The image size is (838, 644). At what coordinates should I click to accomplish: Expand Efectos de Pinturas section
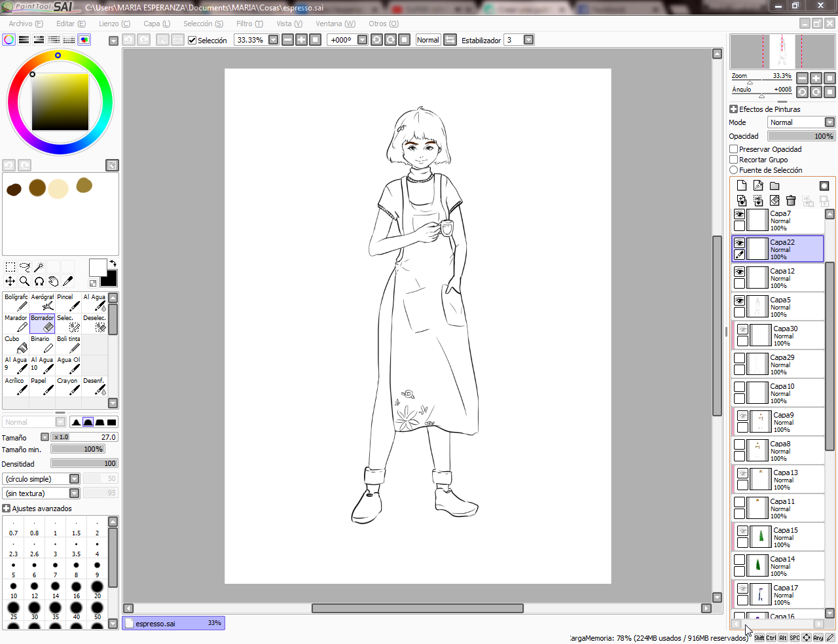click(734, 109)
